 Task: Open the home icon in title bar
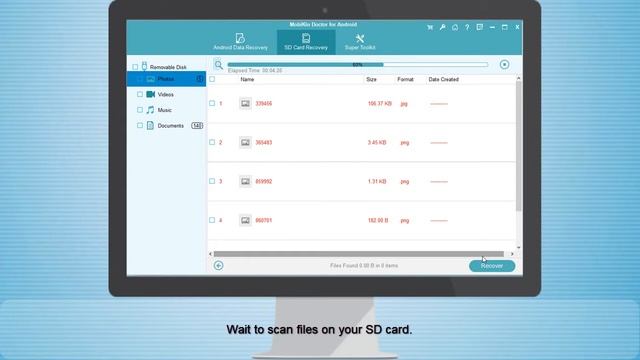(455, 27)
